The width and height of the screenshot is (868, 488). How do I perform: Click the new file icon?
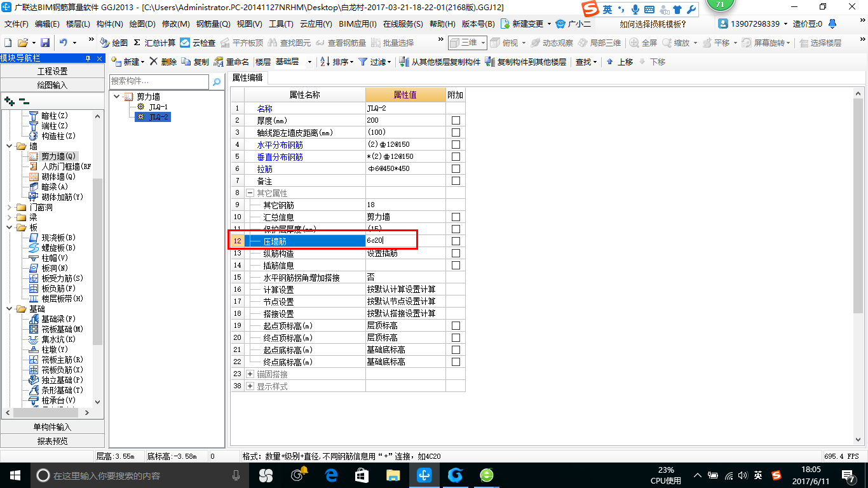click(8, 43)
